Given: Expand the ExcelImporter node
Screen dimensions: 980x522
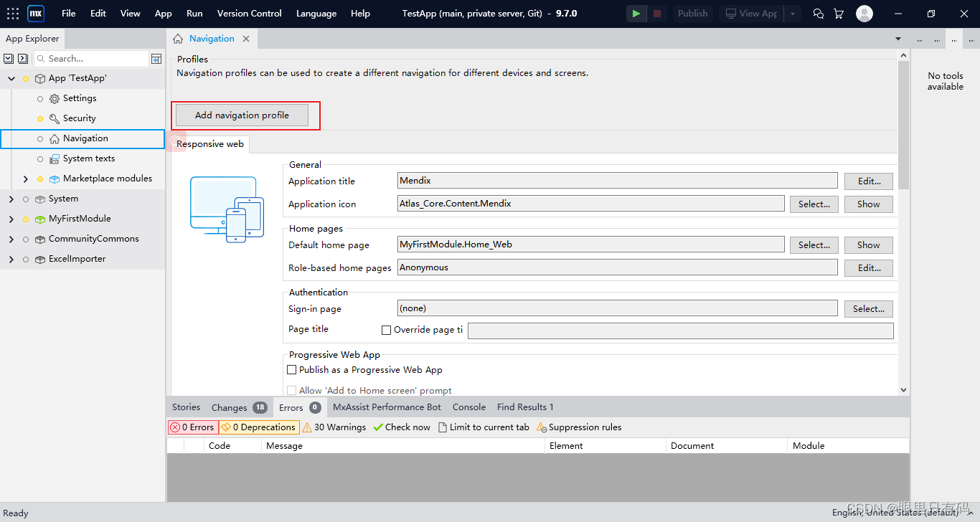Looking at the screenshot, I should point(11,259).
